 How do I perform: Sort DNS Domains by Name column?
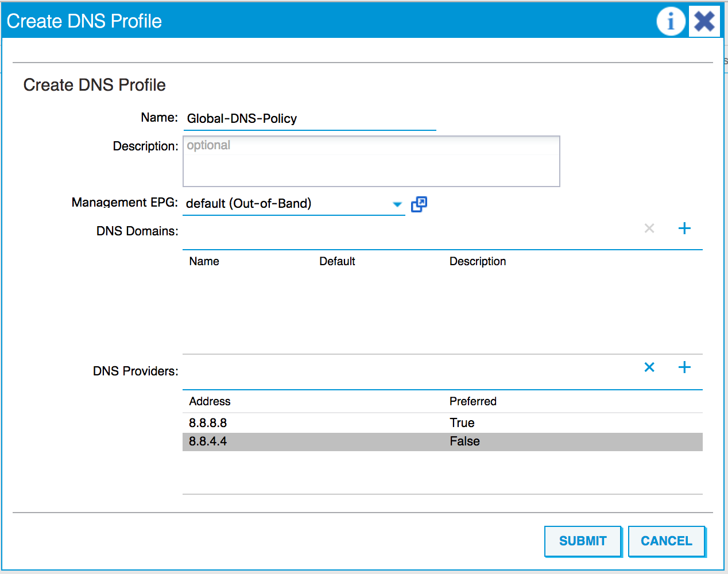pyautogui.click(x=204, y=262)
